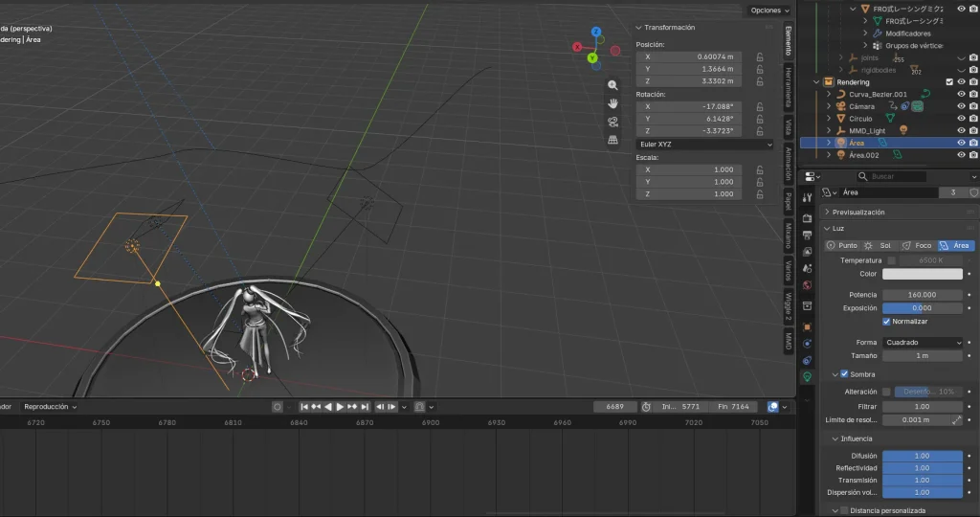Open the Euler XYZ rotation mode dropdown

[x=704, y=145]
